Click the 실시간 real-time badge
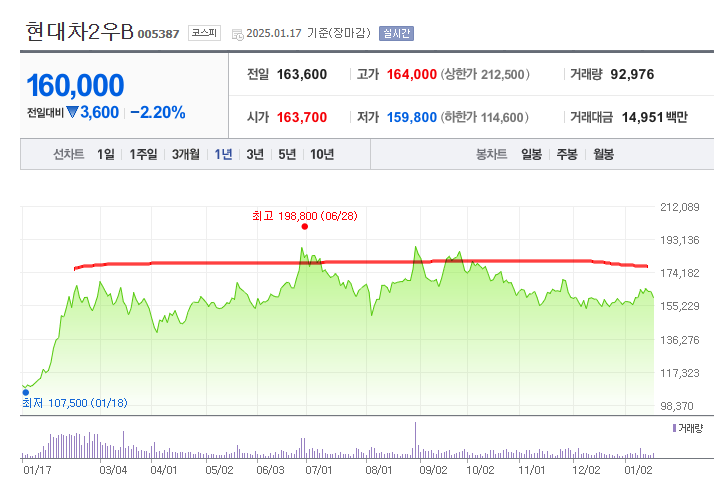The height and width of the screenshot is (491, 714). click(x=396, y=33)
